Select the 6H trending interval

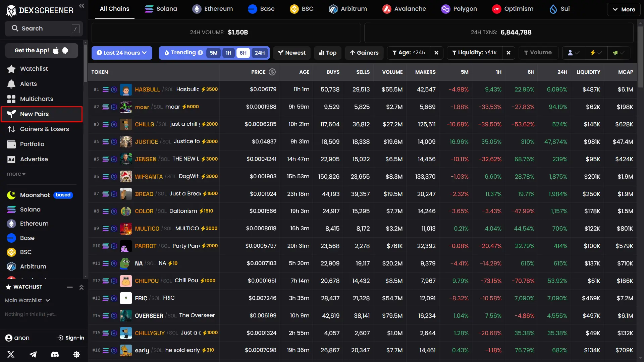[243, 53]
